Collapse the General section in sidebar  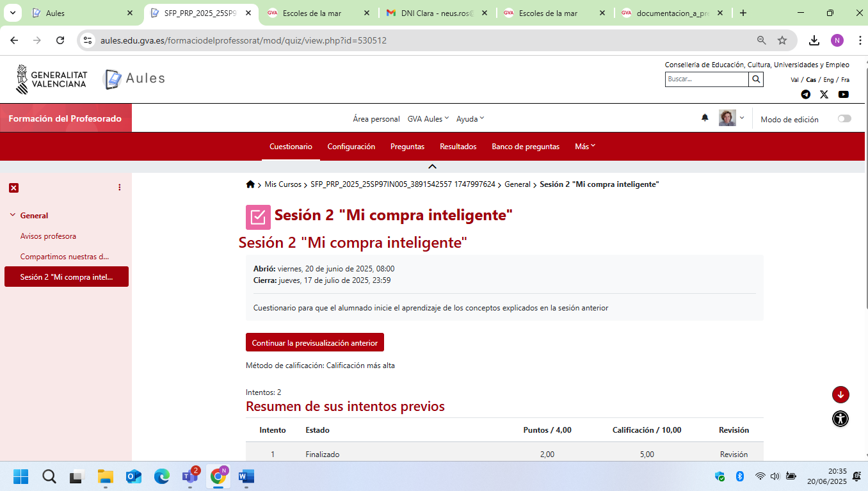(x=13, y=215)
